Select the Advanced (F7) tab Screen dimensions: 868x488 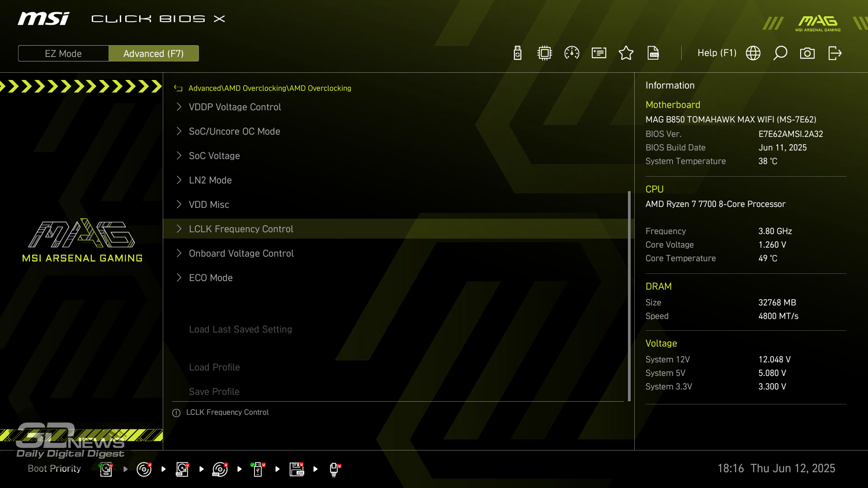pyautogui.click(x=154, y=53)
